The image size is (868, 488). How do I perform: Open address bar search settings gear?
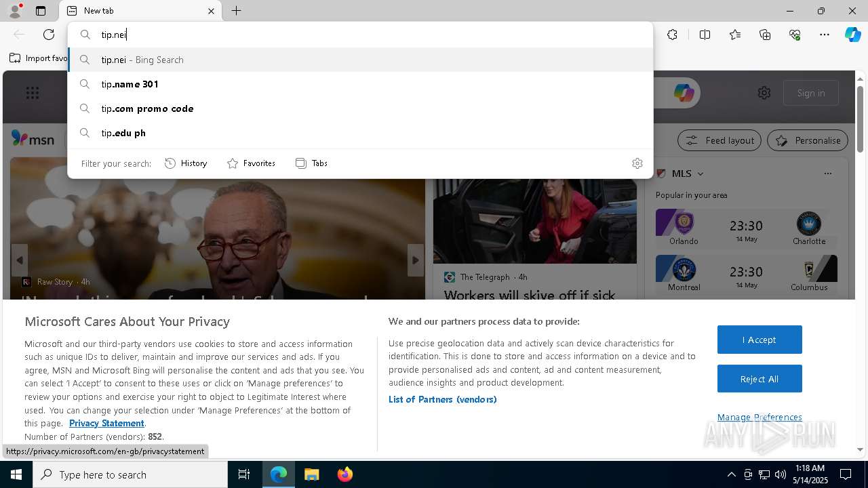click(637, 163)
